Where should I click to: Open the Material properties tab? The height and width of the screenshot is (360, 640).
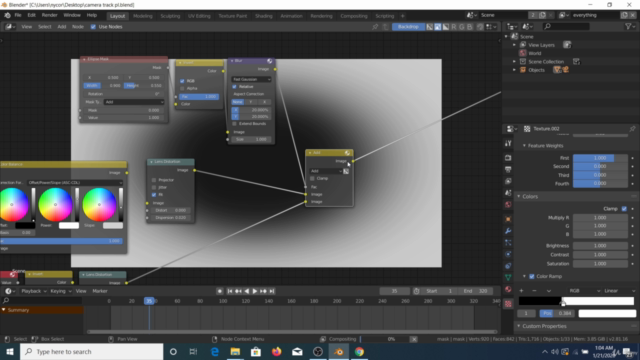coord(508,289)
